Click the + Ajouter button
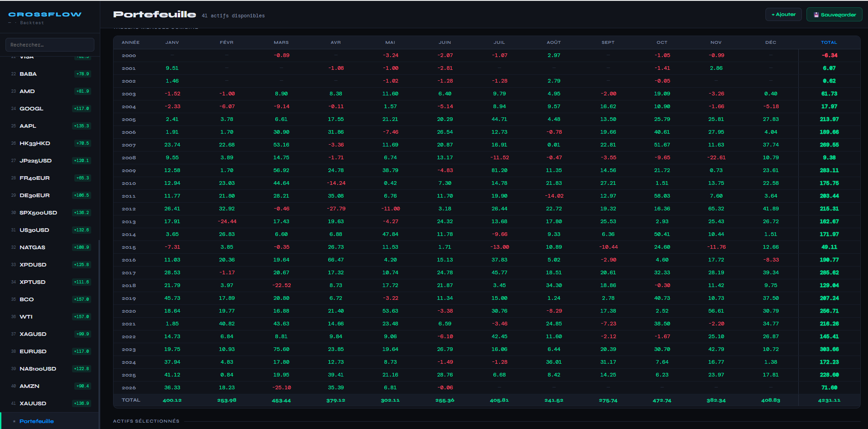Viewport: 868px width, 429px height. [783, 15]
